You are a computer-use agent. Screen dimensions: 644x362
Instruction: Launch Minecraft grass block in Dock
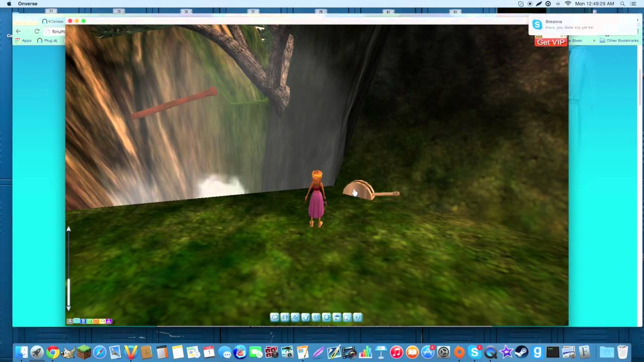(x=84, y=352)
